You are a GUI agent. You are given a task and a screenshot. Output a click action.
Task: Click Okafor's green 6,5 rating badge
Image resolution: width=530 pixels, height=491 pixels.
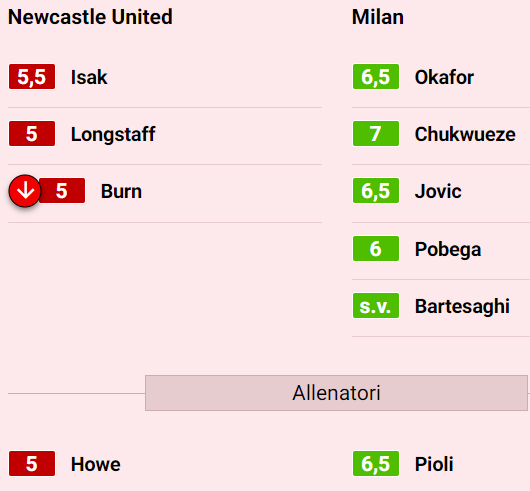tap(376, 77)
